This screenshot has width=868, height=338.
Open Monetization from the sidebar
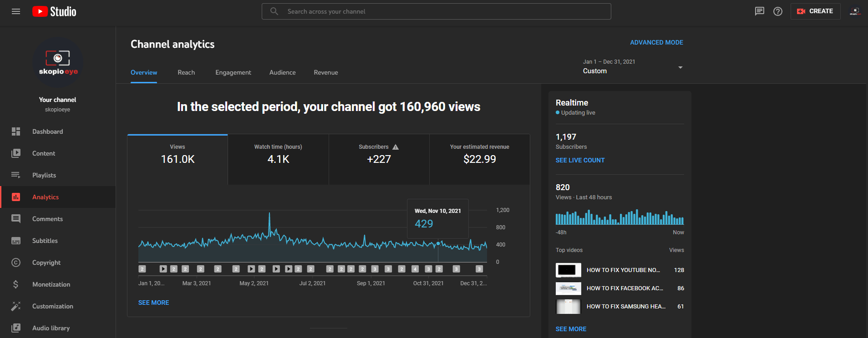[51, 284]
